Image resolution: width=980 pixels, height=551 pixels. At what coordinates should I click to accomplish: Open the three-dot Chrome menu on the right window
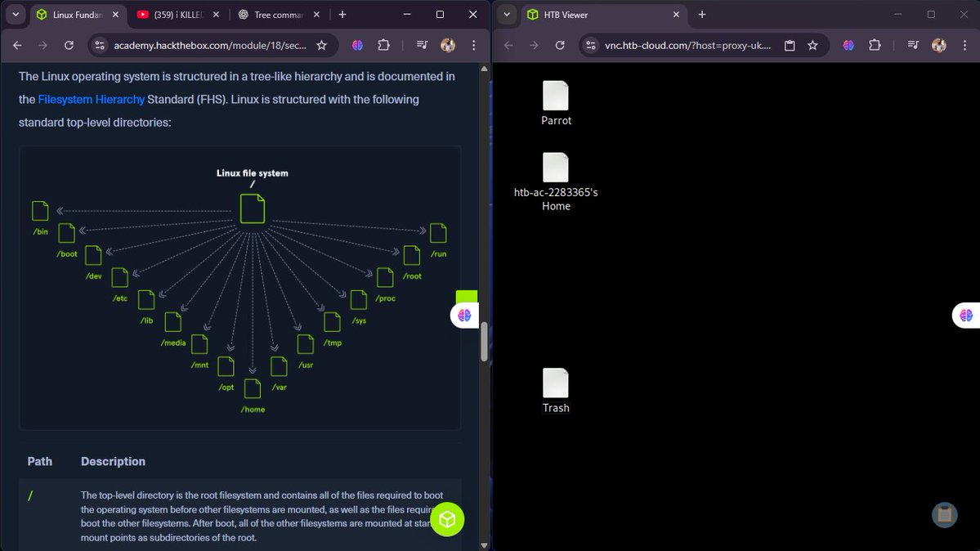tap(966, 46)
